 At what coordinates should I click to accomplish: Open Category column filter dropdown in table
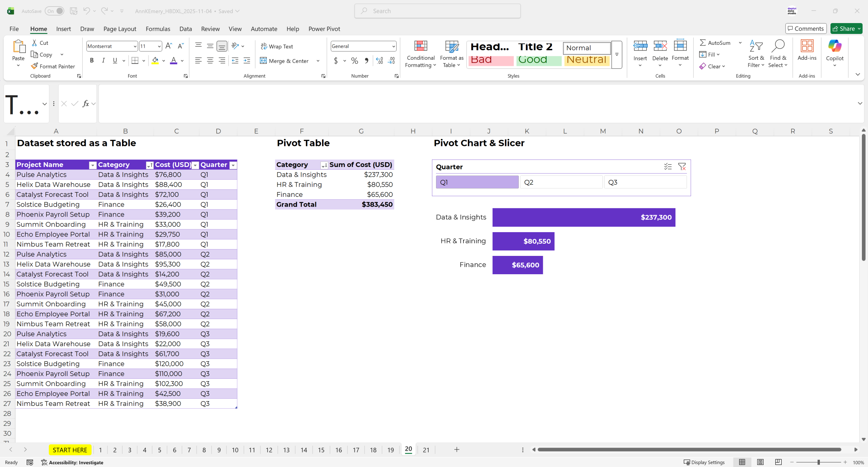coord(149,165)
